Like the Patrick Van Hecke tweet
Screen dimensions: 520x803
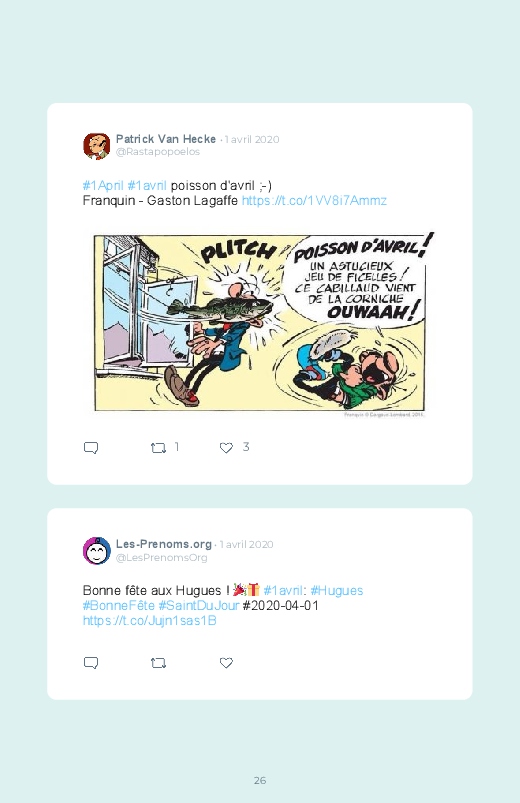[x=226, y=448]
